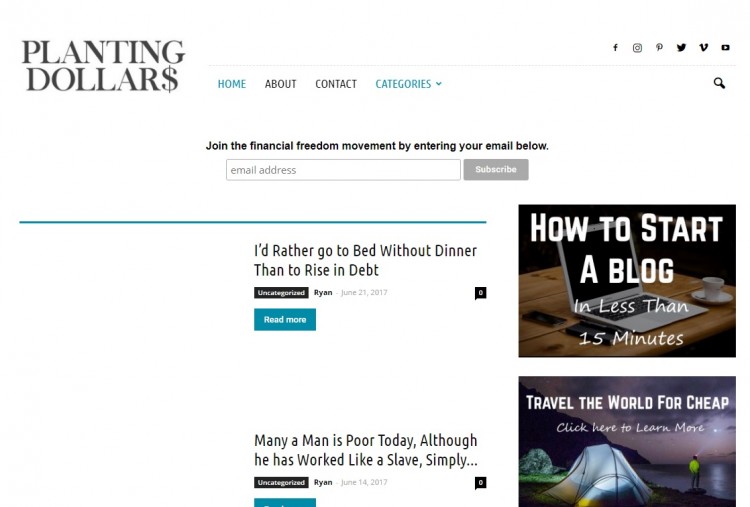Open the Instagram social icon
750x507 pixels.
click(x=637, y=47)
